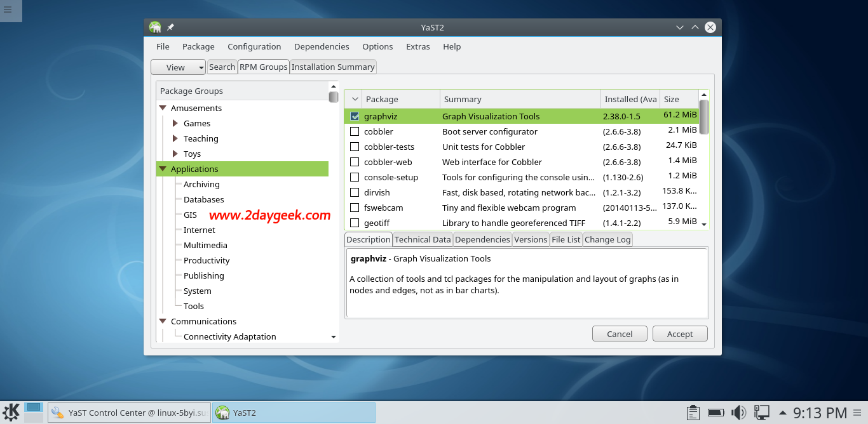Open the volume speaker tray icon
868x424 pixels.
click(738, 413)
